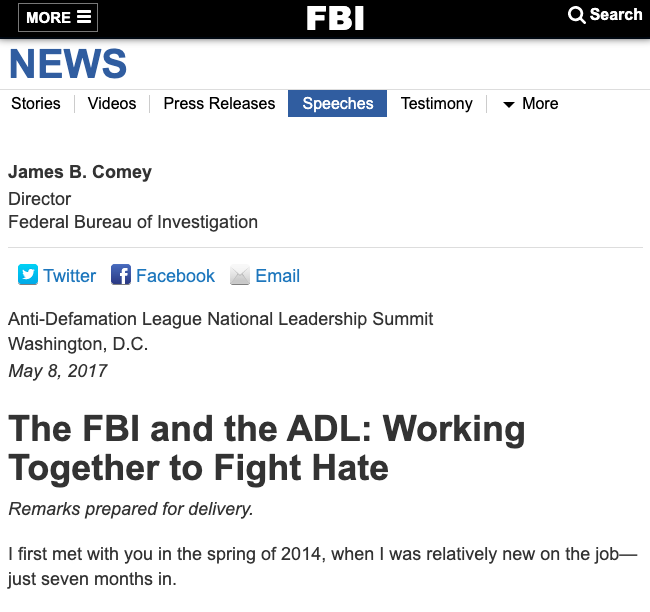This screenshot has width=650, height=612.
Task: Click the FBI logo in header
Action: [x=334, y=18]
